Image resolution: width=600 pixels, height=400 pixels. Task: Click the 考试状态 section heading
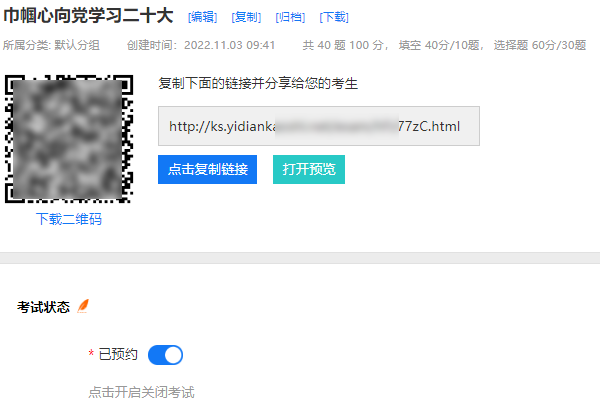[x=43, y=307]
